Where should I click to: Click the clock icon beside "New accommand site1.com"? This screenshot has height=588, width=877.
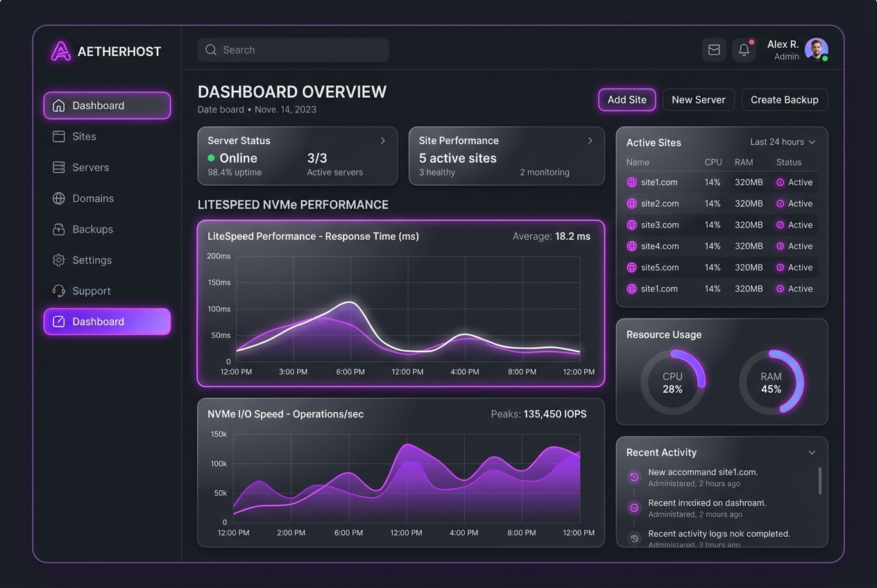[x=633, y=477]
